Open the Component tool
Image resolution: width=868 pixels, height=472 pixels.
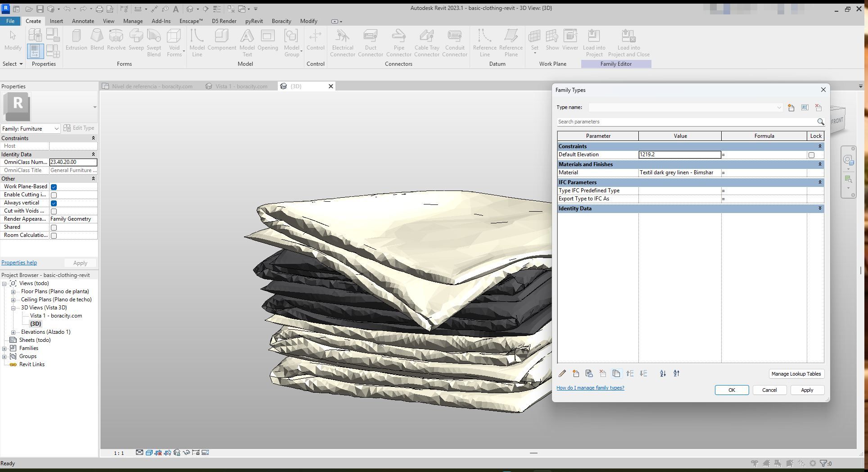222,40
